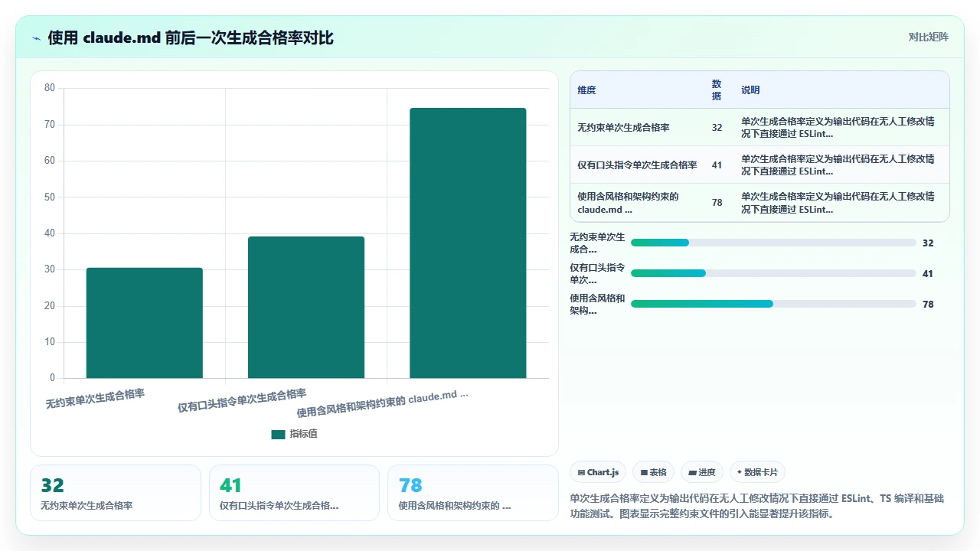Click the description cell in the 32 row
Image resolution: width=980 pixels, height=551 pixels.
point(838,128)
